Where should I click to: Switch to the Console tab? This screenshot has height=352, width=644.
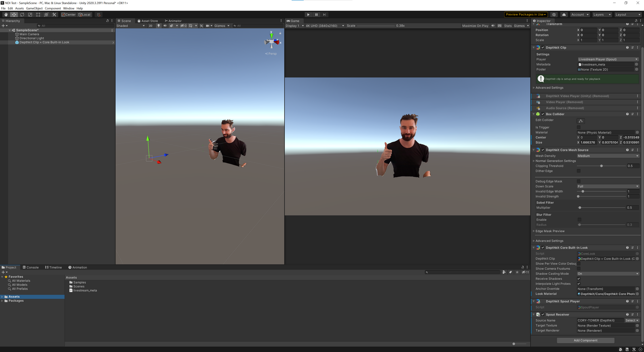[x=31, y=267]
